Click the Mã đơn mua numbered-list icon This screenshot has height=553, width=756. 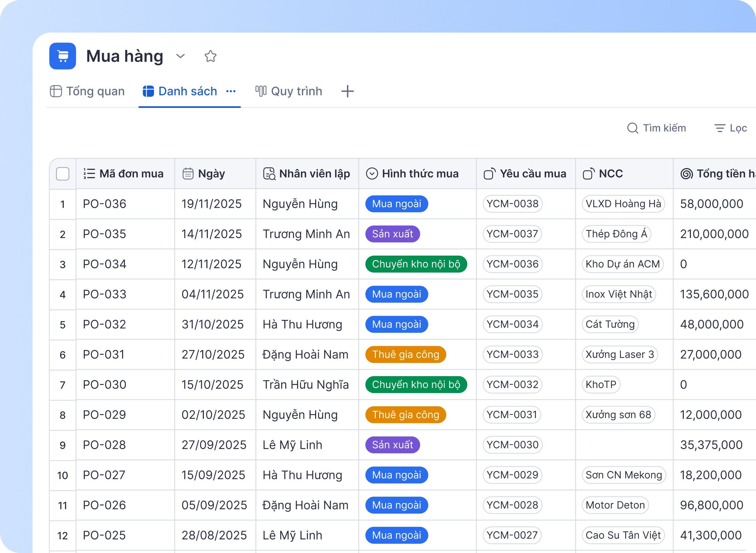point(89,174)
